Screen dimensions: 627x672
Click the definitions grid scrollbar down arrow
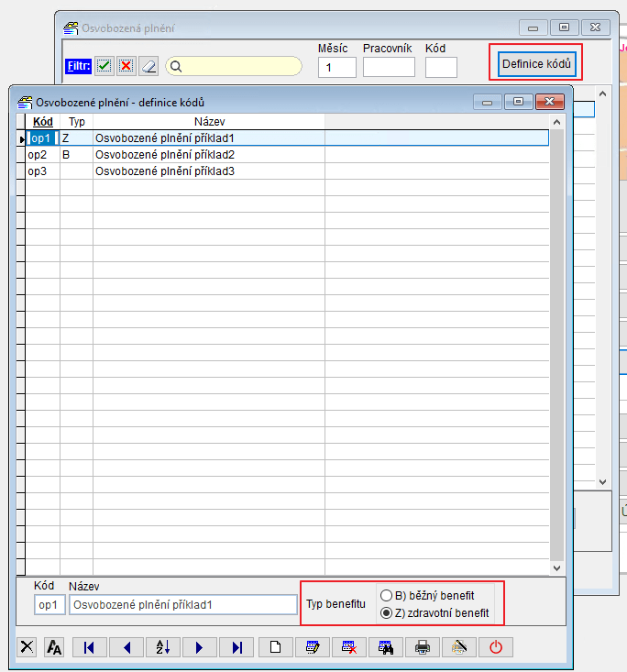pyautogui.click(x=556, y=567)
